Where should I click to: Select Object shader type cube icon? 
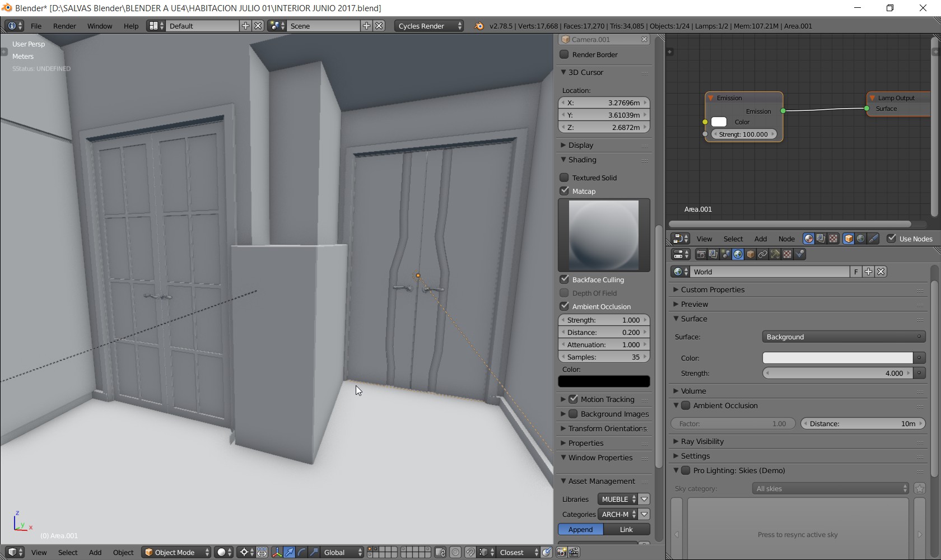pos(849,239)
